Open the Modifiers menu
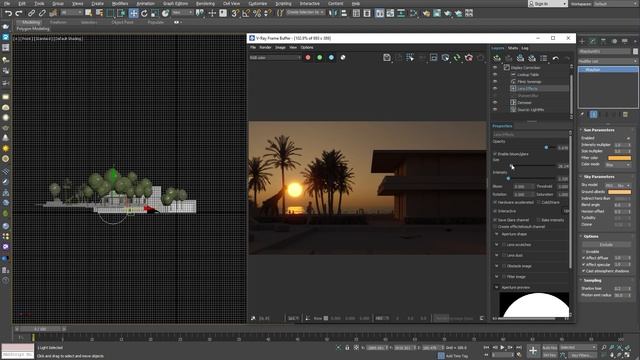Image resolution: width=640 pixels, height=360 pixels. pos(120,3)
